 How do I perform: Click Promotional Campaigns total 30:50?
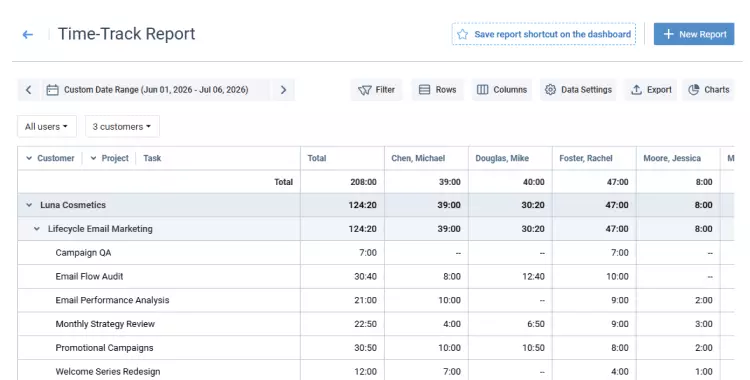365,348
